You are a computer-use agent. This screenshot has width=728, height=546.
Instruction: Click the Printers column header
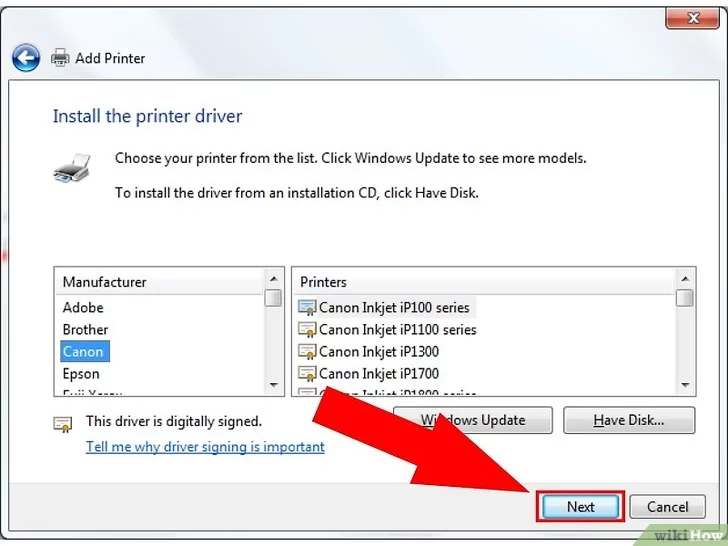pyautogui.click(x=483, y=282)
